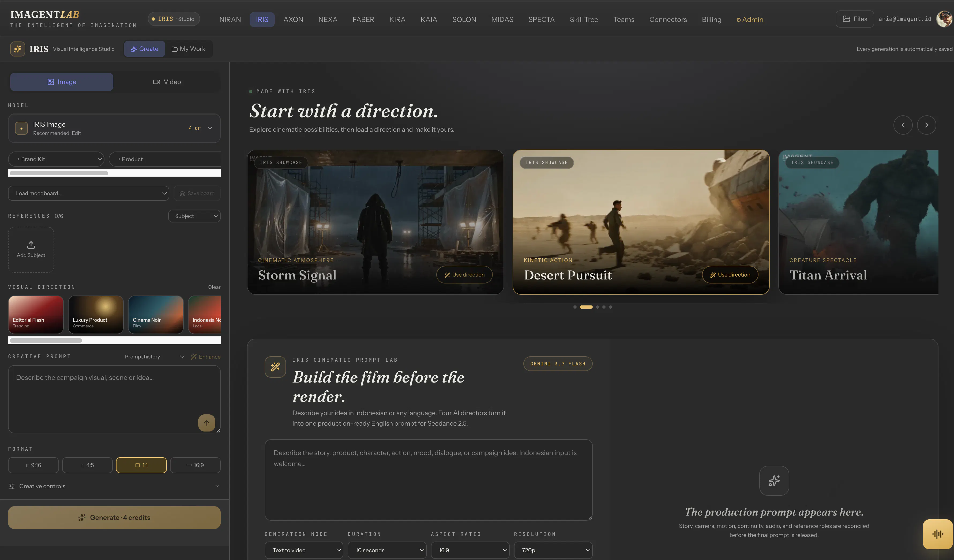Open the Billing nav item
This screenshot has width=954, height=560.
pos(711,19)
